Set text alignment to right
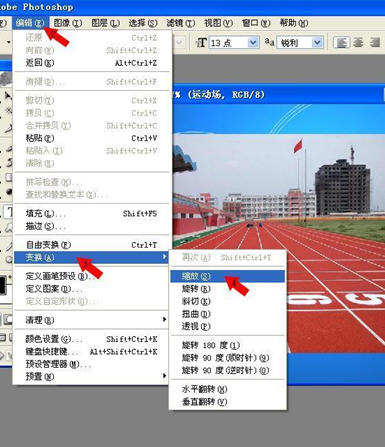Screen dimensions: 385x447 [x=375, y=43]
